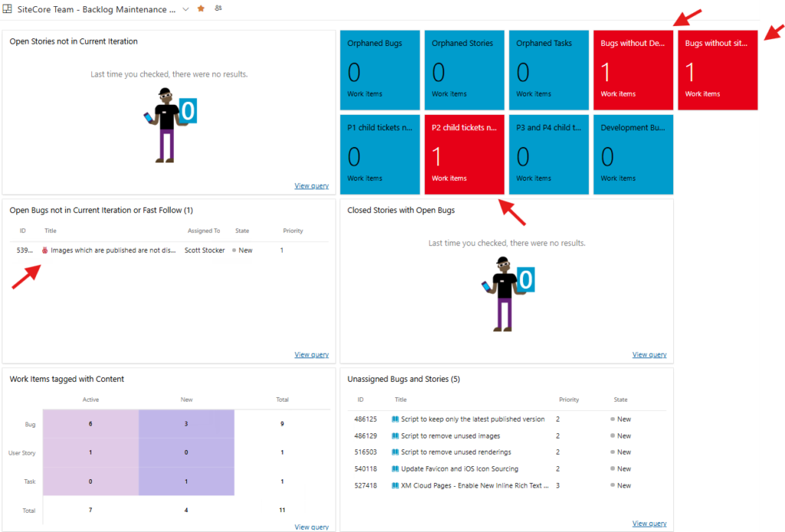Select the story icon next to "Update Favicon" item
Viewport: 785px width, 532px height.
click(x=396, y=468)
